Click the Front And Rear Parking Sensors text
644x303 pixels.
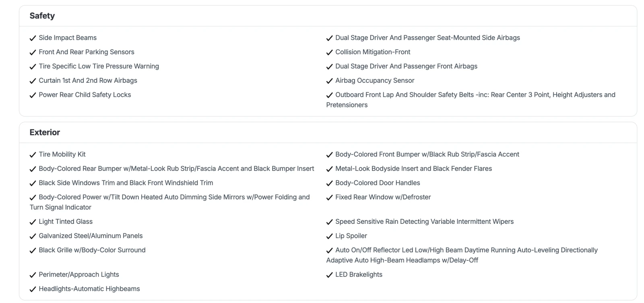(x=87, y=52)
